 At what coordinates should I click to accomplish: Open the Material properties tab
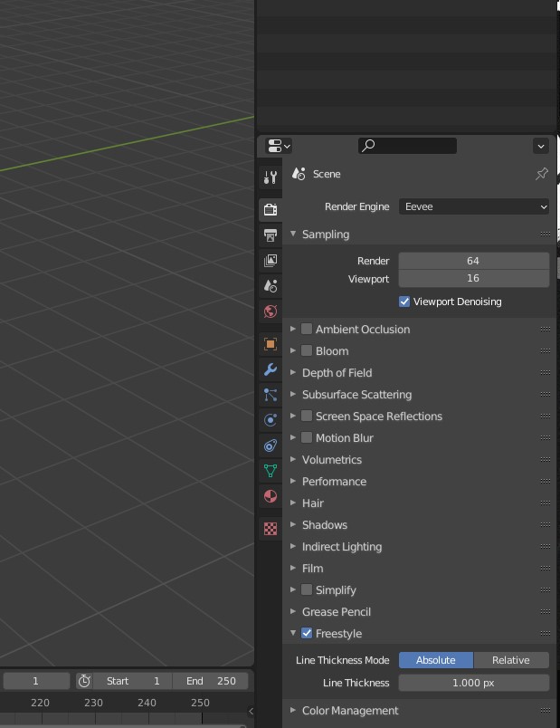[271, 496]
